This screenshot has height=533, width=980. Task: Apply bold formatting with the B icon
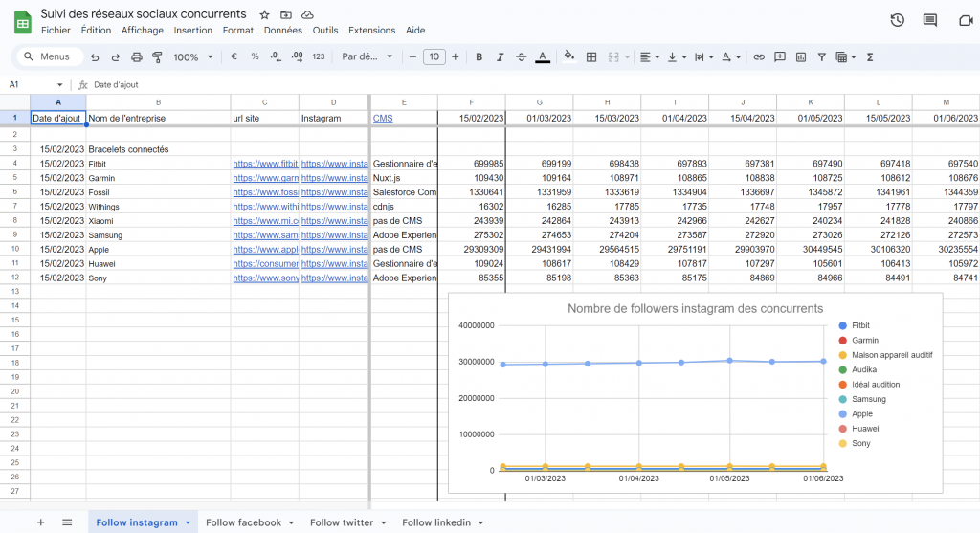pyautogui.click(x=479, y=57)
